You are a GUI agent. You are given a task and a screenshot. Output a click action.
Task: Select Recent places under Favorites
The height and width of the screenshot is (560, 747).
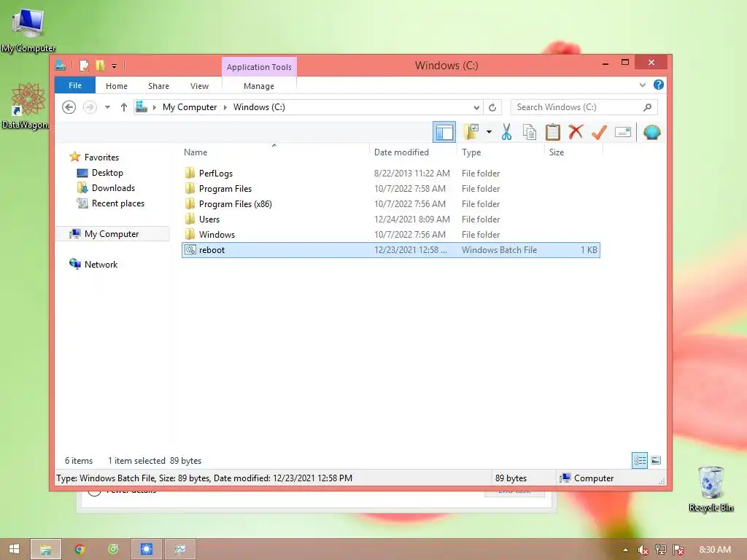[x=117, y=203]
